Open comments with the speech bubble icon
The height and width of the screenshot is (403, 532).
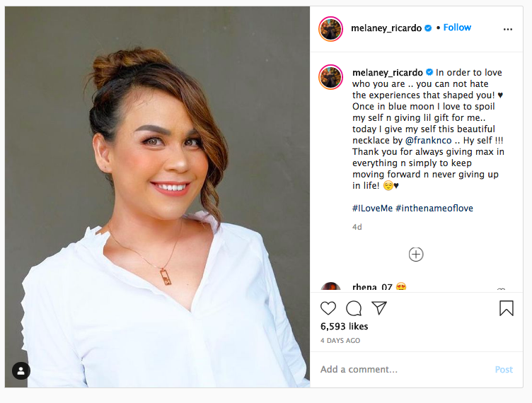click(354, 308)
